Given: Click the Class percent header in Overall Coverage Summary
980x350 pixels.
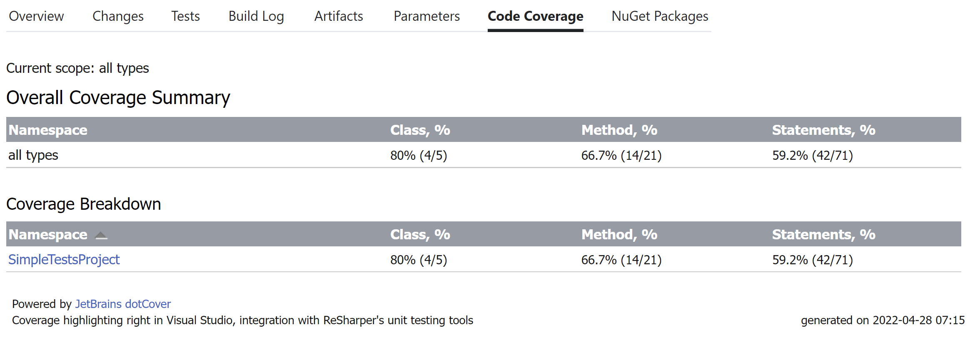Looking at the screenshot, I should pos(420,130).
